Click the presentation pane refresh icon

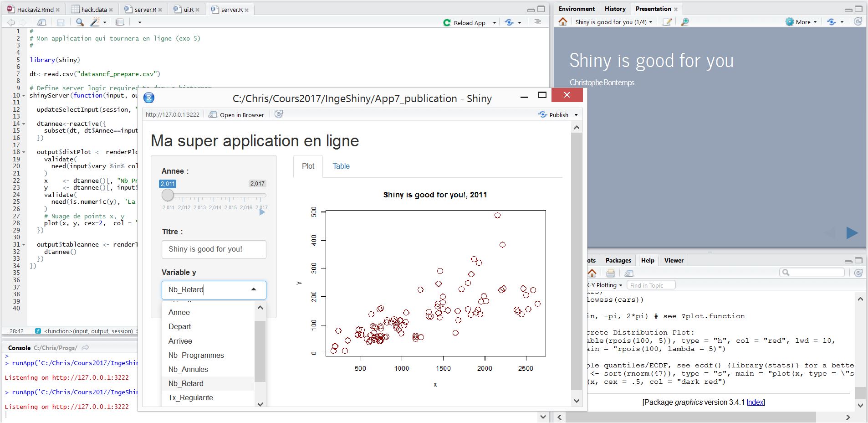tap(858, 21)
